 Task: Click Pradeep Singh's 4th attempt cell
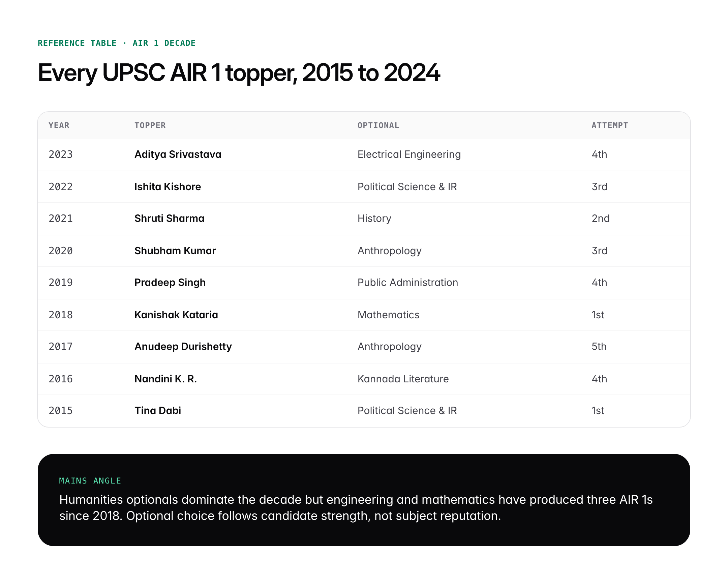599,282
